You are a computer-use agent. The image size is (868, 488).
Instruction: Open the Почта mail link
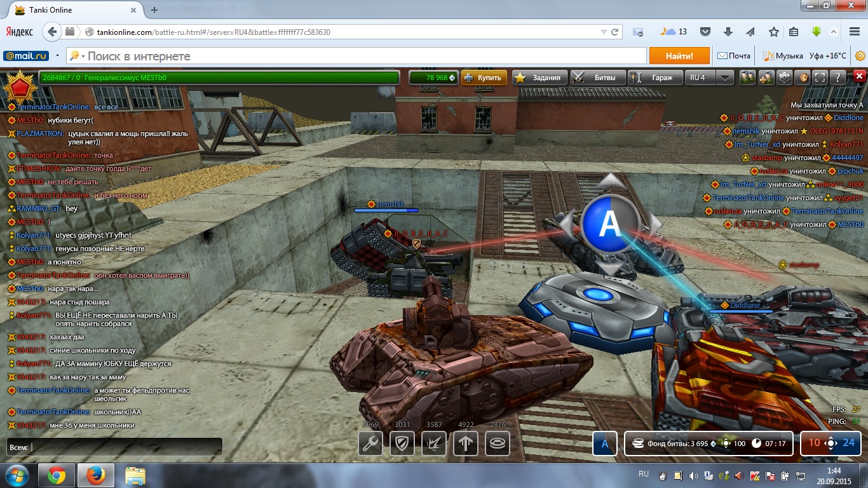(734, 56)
